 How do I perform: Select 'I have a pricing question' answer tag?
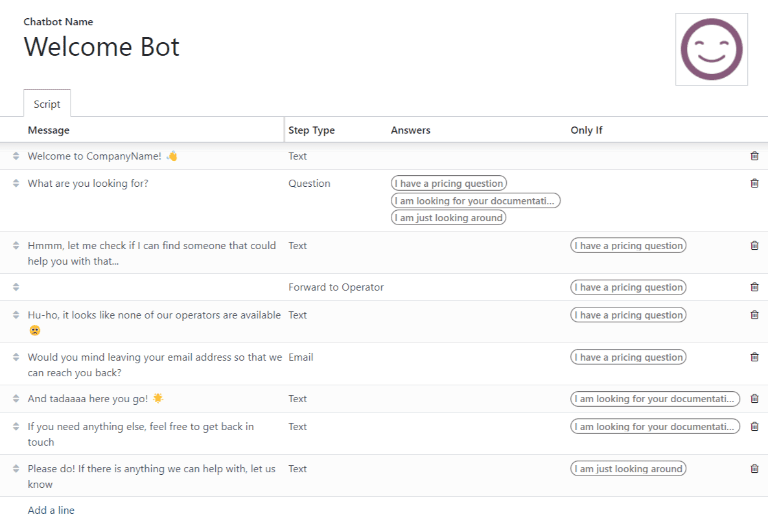(x=449, y=183)
